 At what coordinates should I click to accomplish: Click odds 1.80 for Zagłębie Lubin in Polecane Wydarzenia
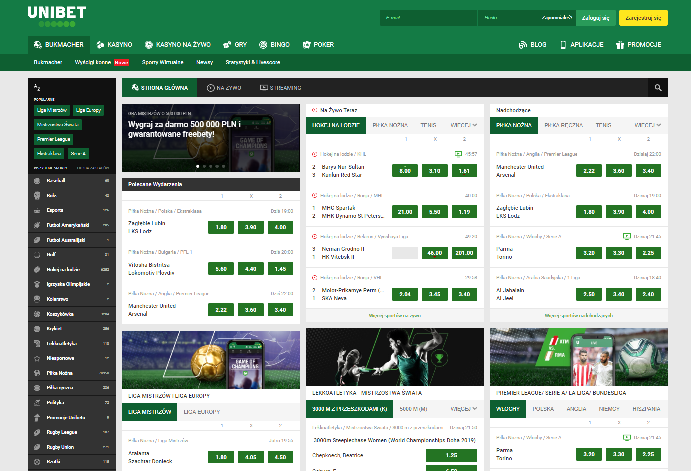[221, 227]
